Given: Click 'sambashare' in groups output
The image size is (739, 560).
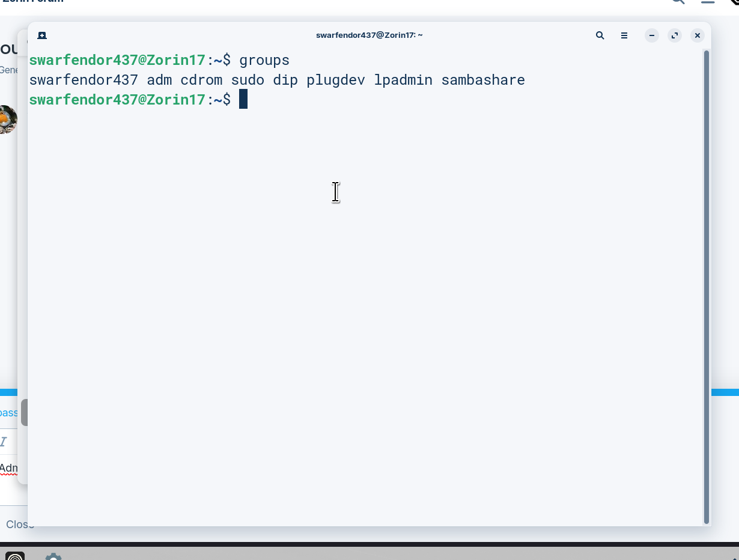Looking at the screenshot, I should tap(483, 80).
